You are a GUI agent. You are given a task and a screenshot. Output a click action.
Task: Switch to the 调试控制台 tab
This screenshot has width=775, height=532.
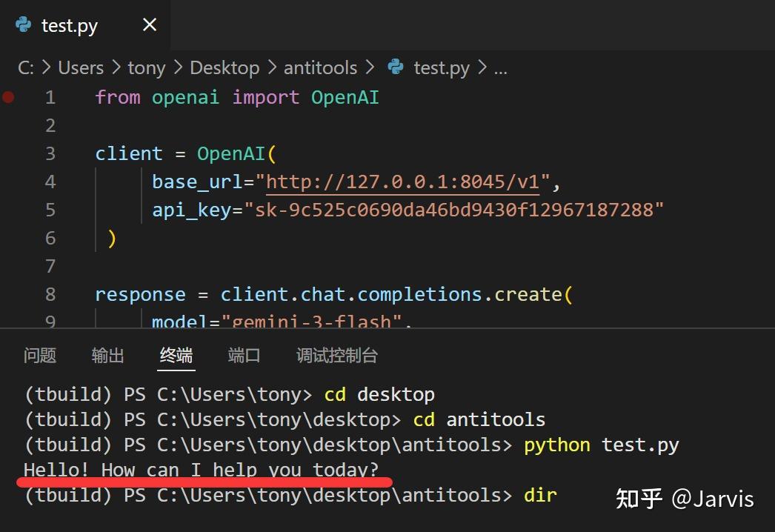click(337, 356)
